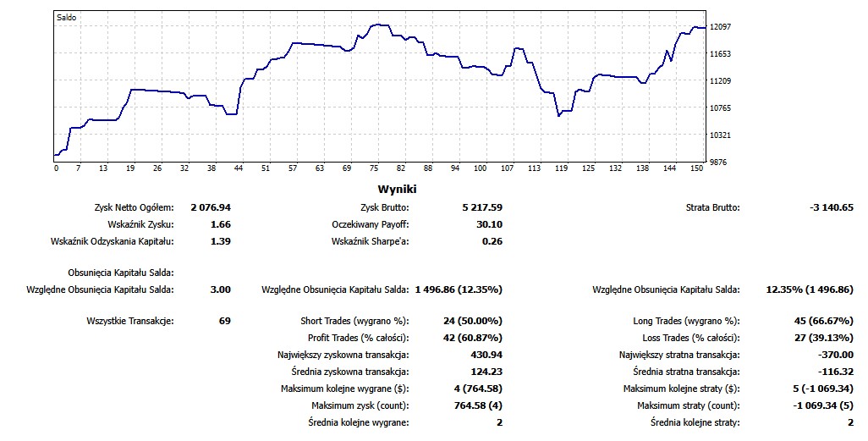The image size is (868, 441).
Task: Click the Profit Trades result 42 (60.87%)
Action: click(x=472, y=338)
